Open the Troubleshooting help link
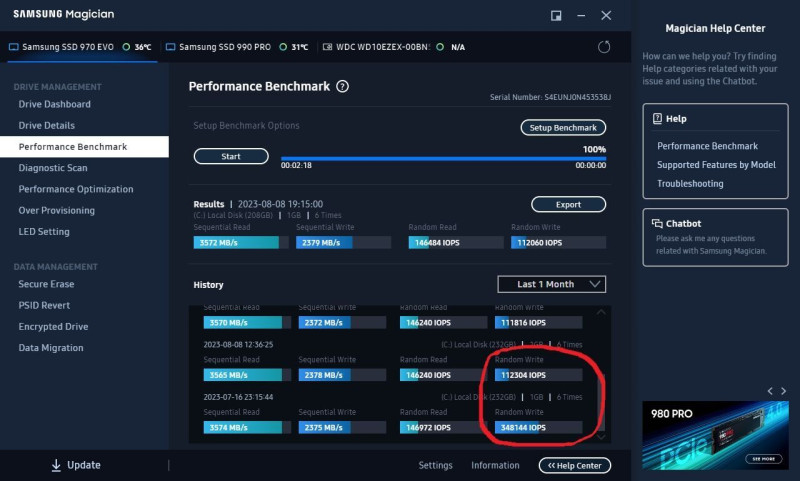Viewport: 800px width, 481px height. point(690,184)
